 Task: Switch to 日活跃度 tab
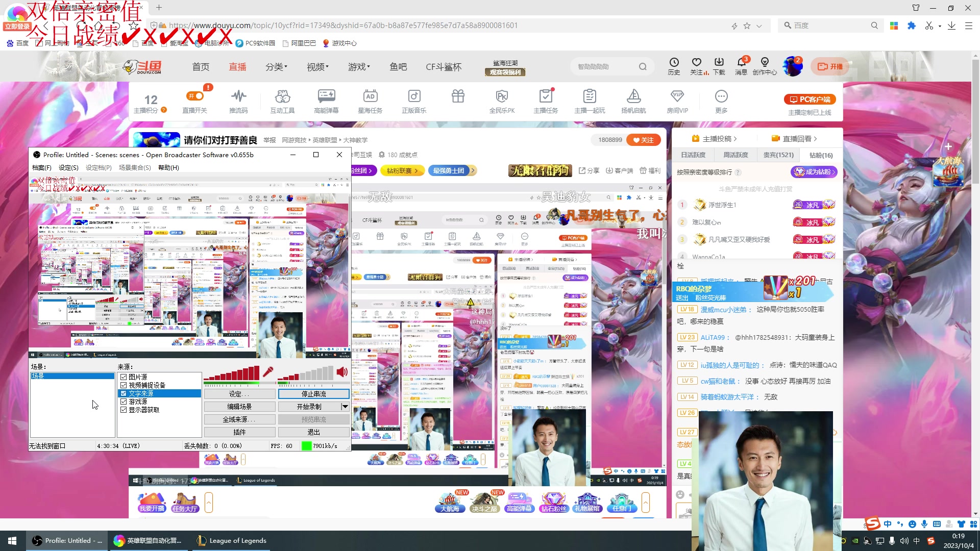point(693,155)
